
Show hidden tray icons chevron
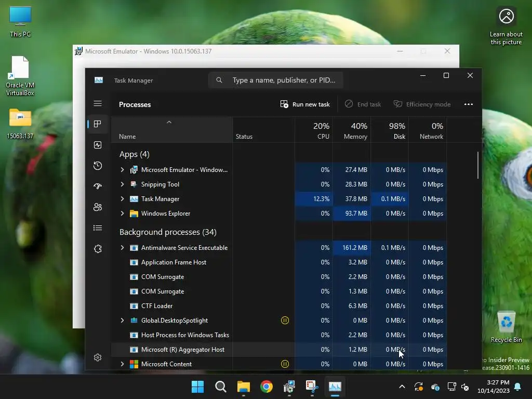[x=402, y=387]
